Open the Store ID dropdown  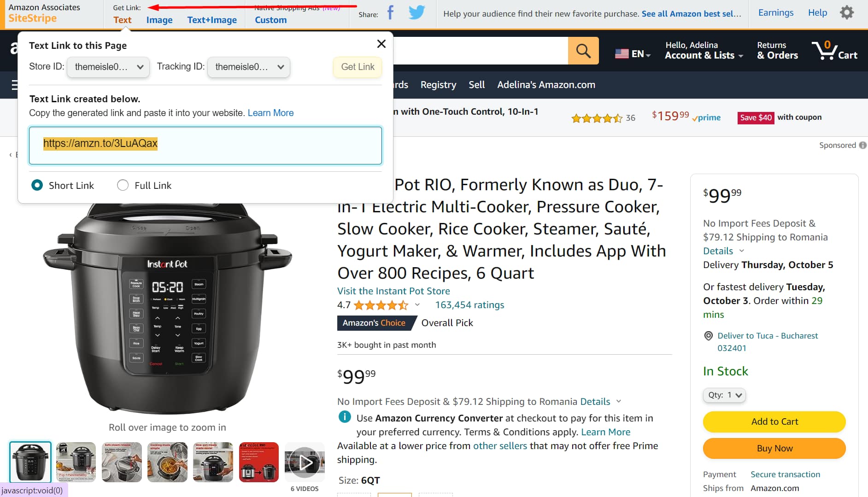108,67
